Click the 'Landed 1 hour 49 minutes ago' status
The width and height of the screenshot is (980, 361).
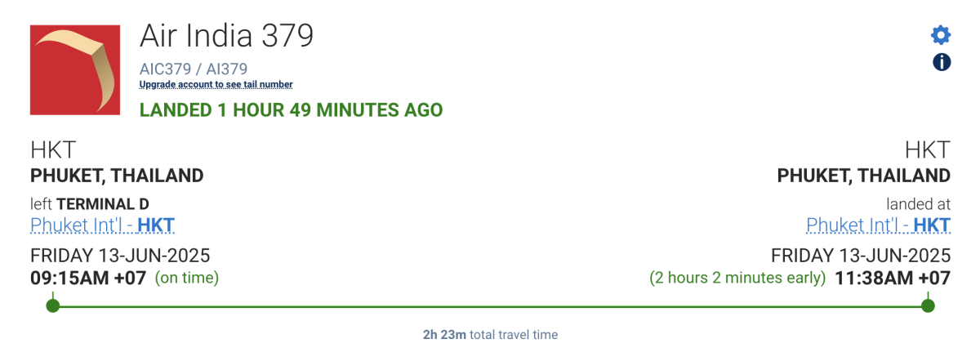pyautogui.click(x=292, y=109)
